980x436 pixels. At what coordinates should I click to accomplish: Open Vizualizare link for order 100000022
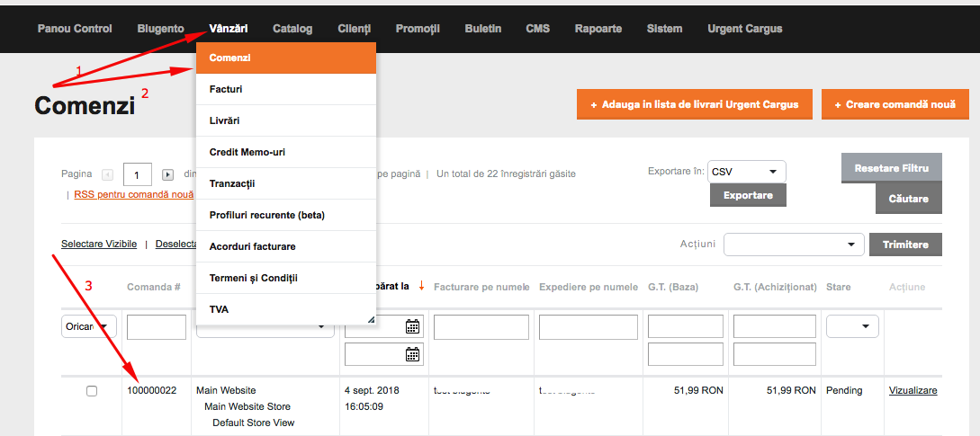coord(913,390)
